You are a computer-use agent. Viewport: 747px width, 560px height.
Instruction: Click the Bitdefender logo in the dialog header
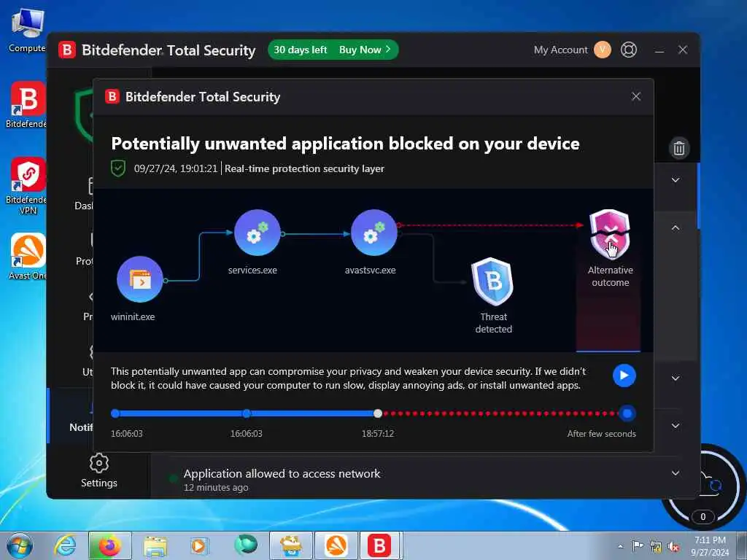[x=112, y=97]
